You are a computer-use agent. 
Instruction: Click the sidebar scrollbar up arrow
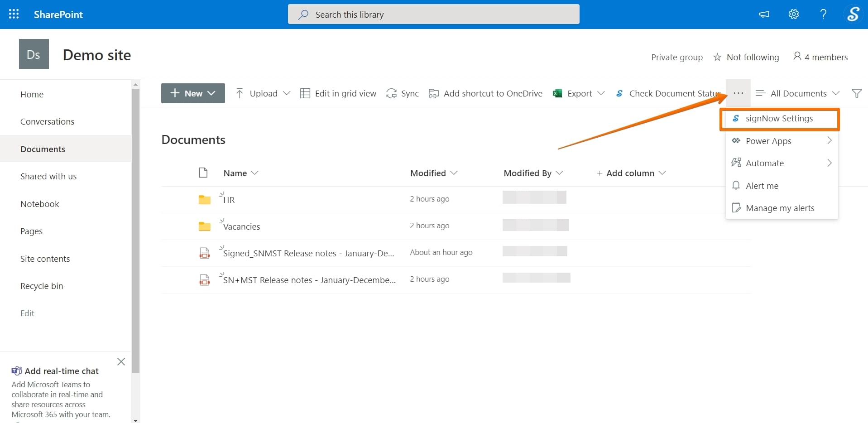tap(135, 84)
